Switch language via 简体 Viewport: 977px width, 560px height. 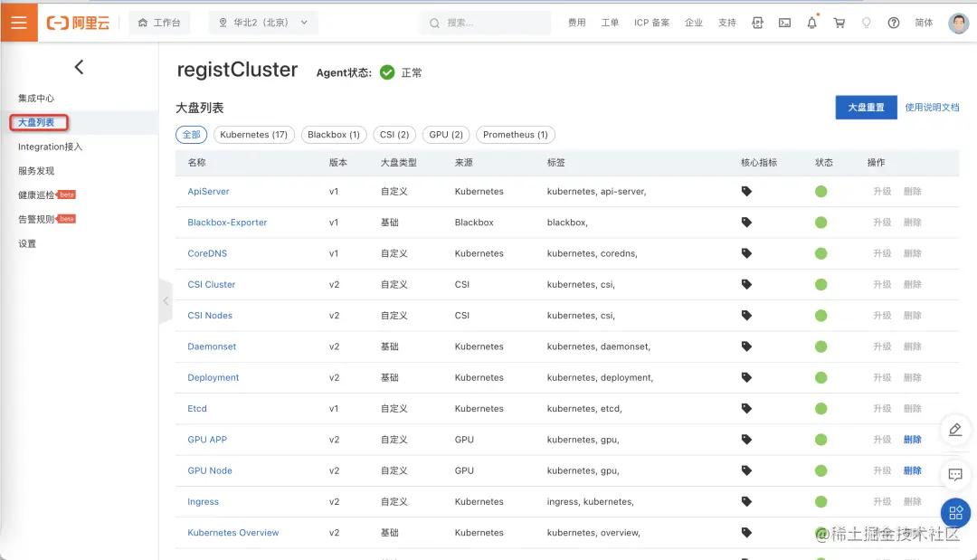pyautogui.click(x=924, y=23)
